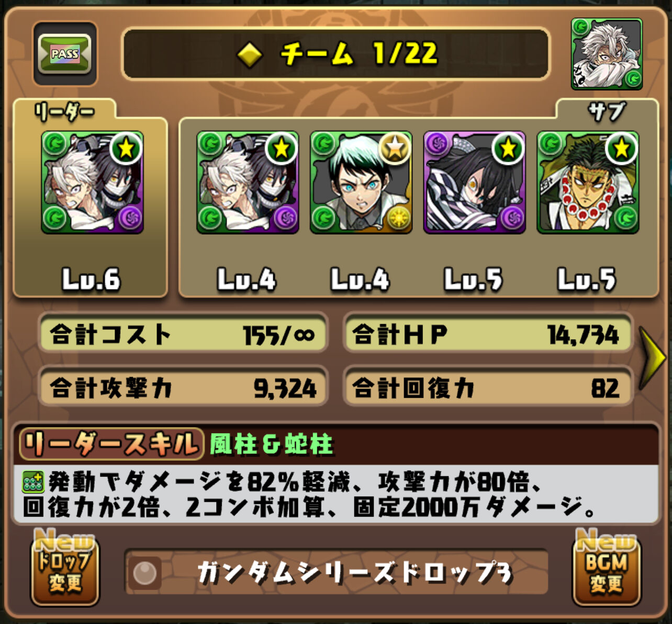Open the チーム 1/22 team selector
The width and height of the screenshot is (672, 624).
[336, 54]
